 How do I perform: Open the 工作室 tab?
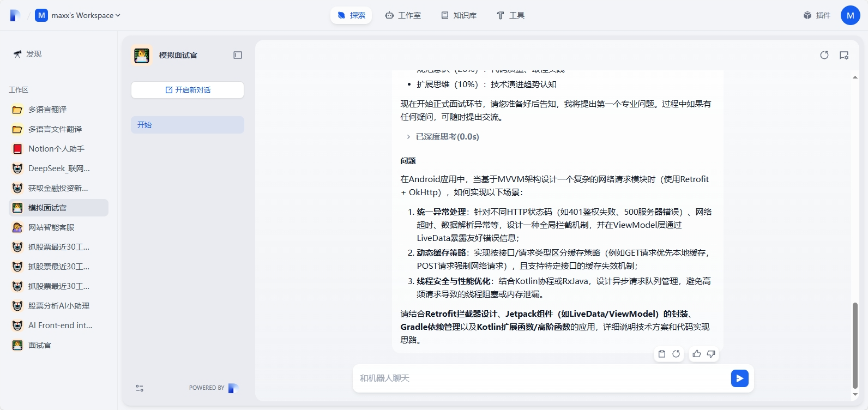[403, 15]
